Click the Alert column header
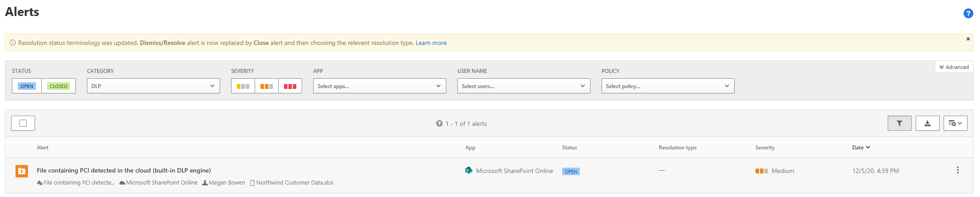The image size is (980, 197). tap(43, 148)
